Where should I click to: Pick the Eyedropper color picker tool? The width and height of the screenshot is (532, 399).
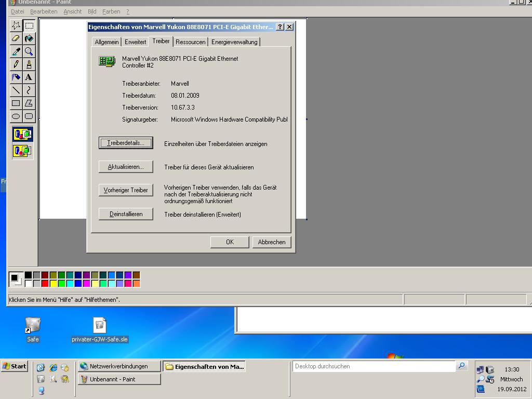tap(16, 51)
